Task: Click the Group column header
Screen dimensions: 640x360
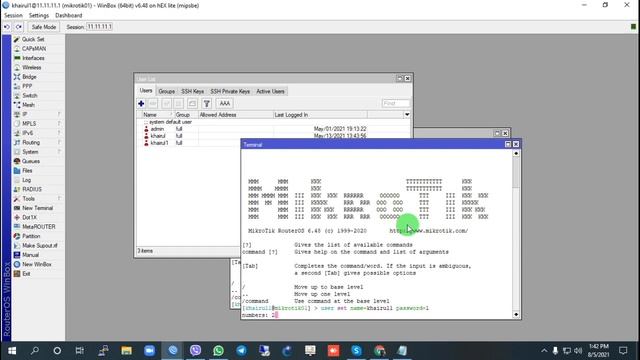Action: [186, 115]
